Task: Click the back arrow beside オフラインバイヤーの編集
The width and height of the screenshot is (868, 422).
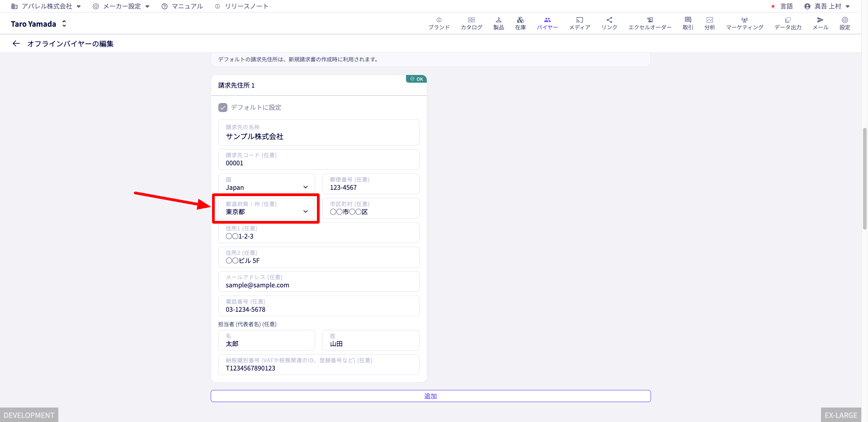Action: pyautogui.click(x=16, y=43)
